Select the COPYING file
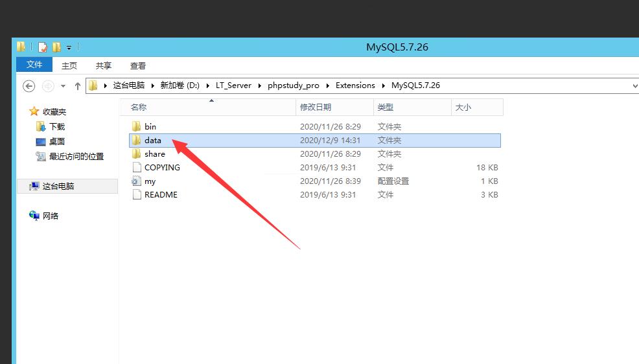This screenshot has width=639, height=364. tap(162, 167)
